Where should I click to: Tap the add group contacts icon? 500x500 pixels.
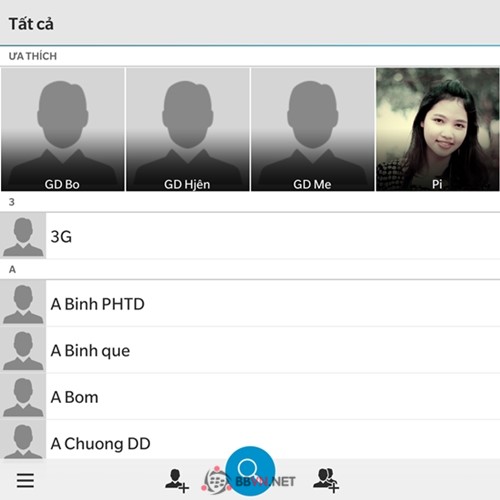click(x=326, y=480)
